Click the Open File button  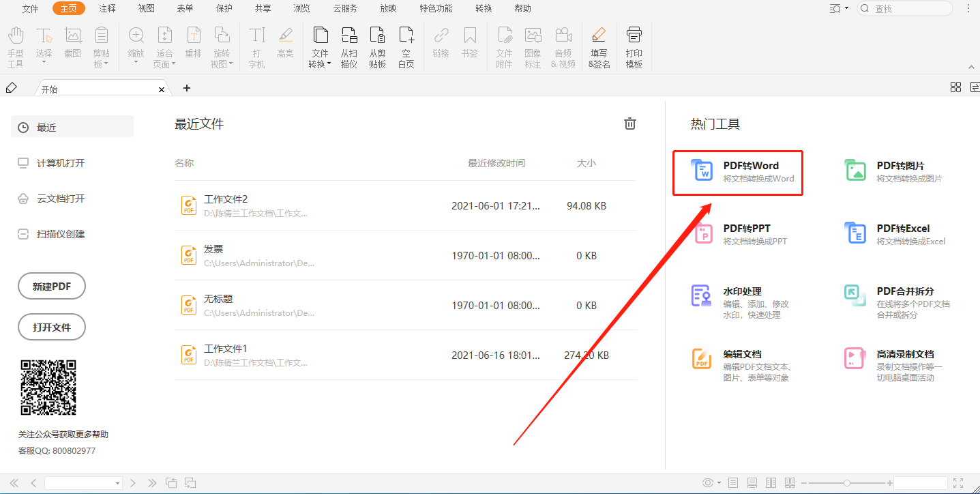[52, 327]
